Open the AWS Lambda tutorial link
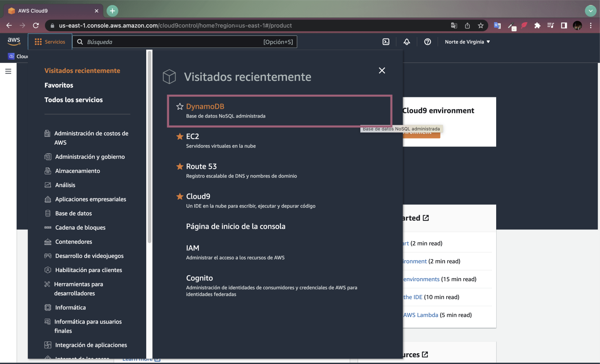Viewport: 600px width, 364px height. coord(421,315)
